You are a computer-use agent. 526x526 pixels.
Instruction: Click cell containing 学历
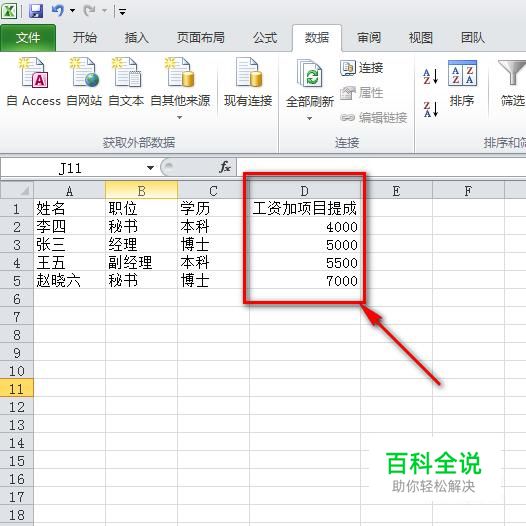[x=213, y=209]
